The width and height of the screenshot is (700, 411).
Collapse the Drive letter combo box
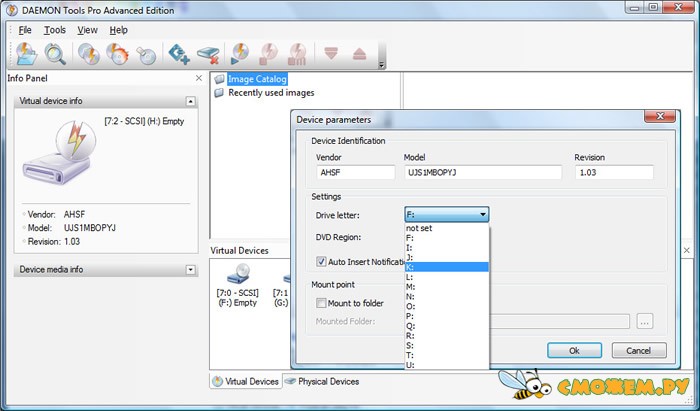483,215
